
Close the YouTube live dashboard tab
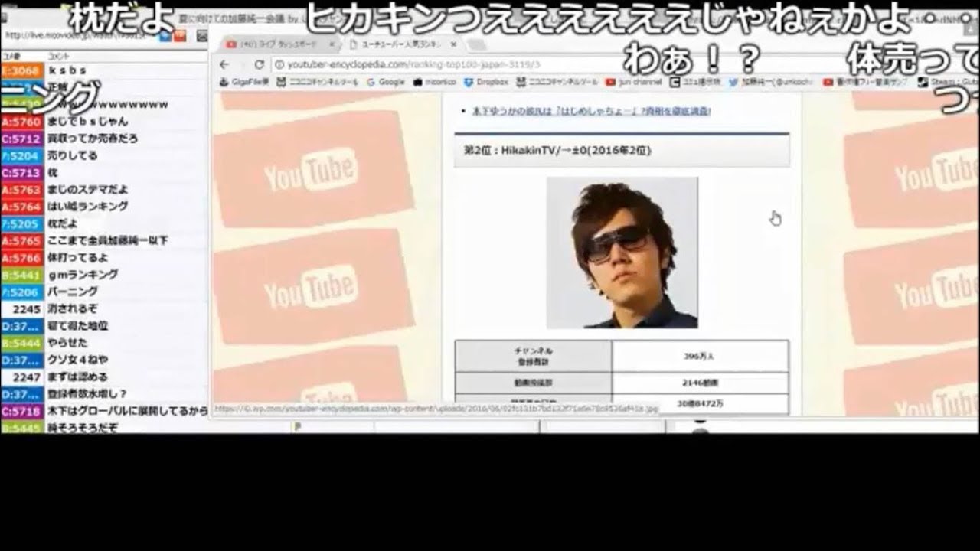[332, 44]
